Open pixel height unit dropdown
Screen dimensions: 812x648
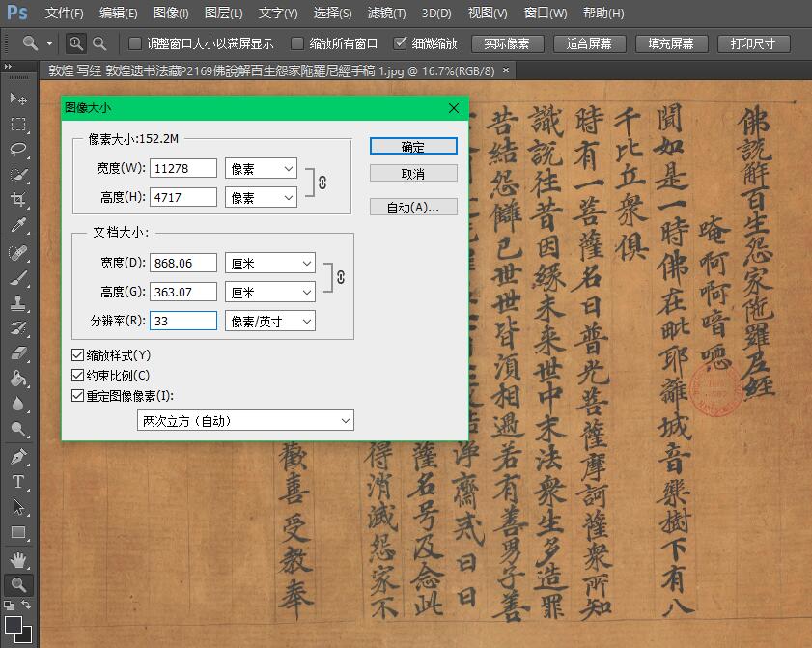(261, 198)
